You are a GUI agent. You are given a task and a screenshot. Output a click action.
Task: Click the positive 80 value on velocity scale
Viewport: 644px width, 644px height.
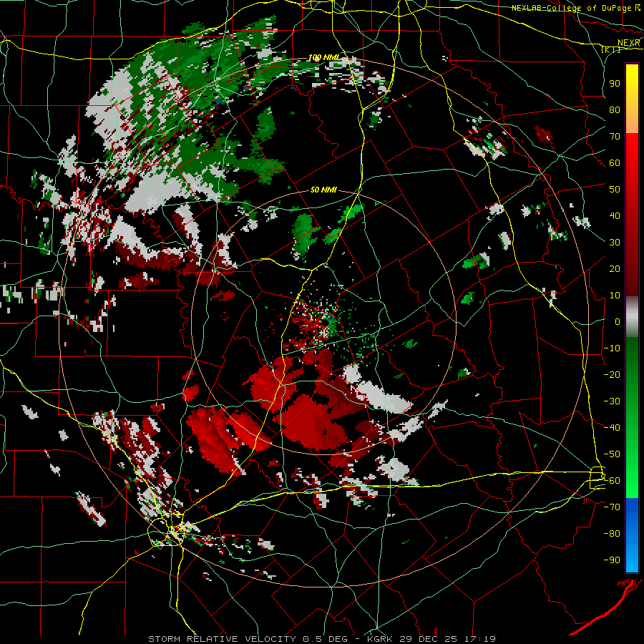click(615, 109)
